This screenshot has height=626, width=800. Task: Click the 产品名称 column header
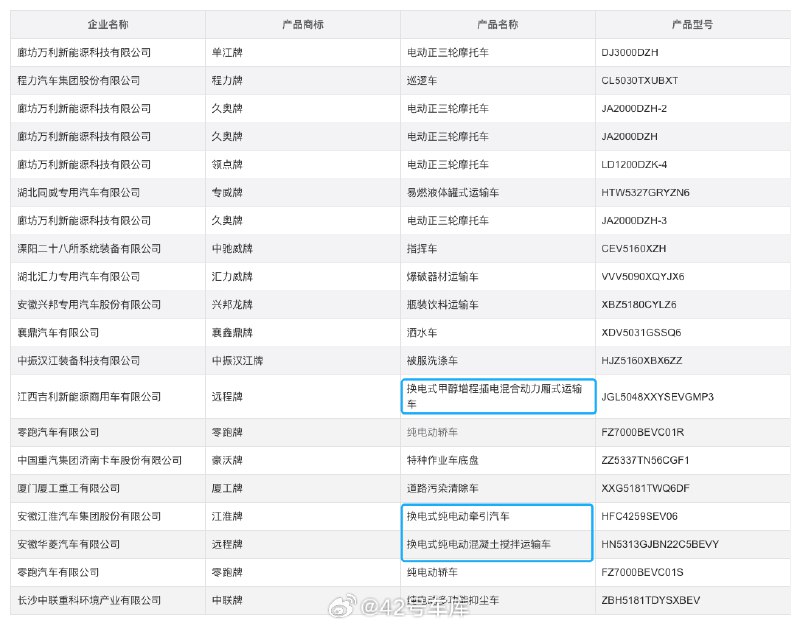click(x=497, y=24)
